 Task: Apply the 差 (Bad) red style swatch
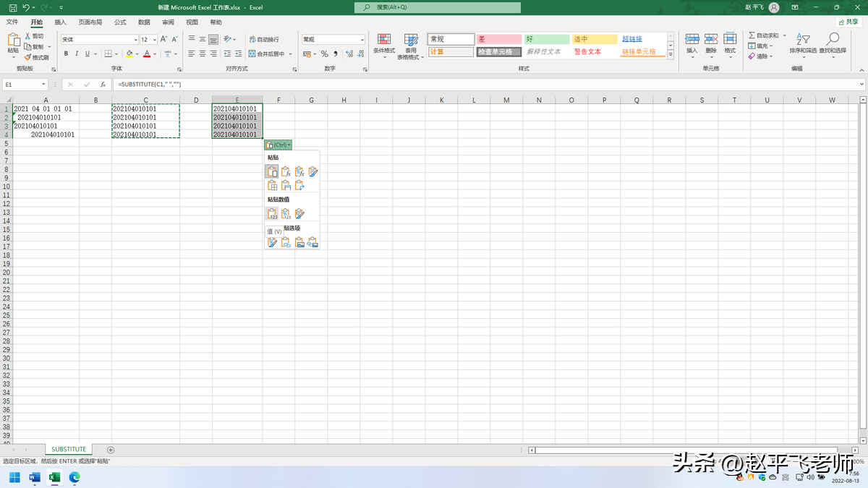pyautogui.click(x=498, y=39)
